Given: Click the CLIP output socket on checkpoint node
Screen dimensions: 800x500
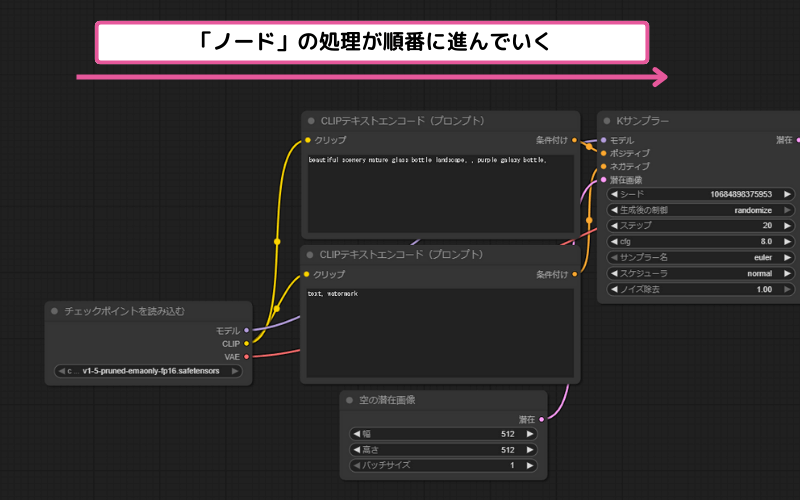Looking at the screenshot, I should click(246, 344).
